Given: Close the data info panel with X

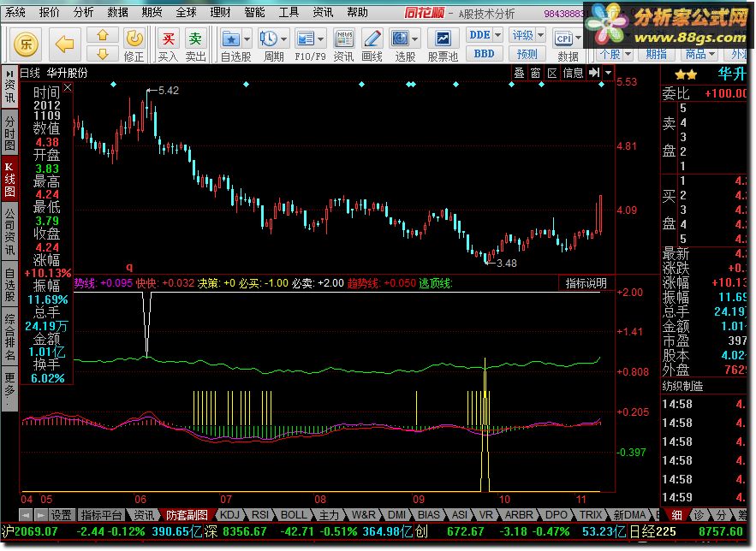Looking at the screenshot, I should click(x=68, y=87).
